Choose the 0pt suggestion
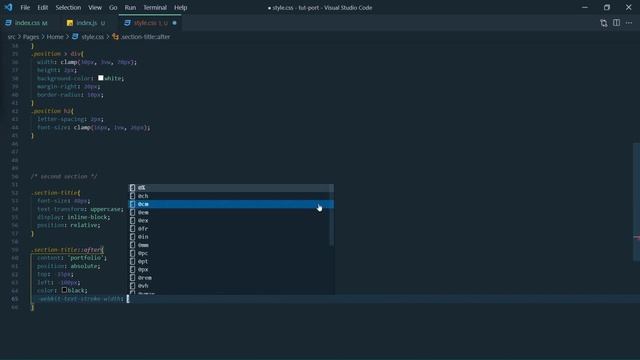Viewport: 640px width, 360px height. coord(231,261)
